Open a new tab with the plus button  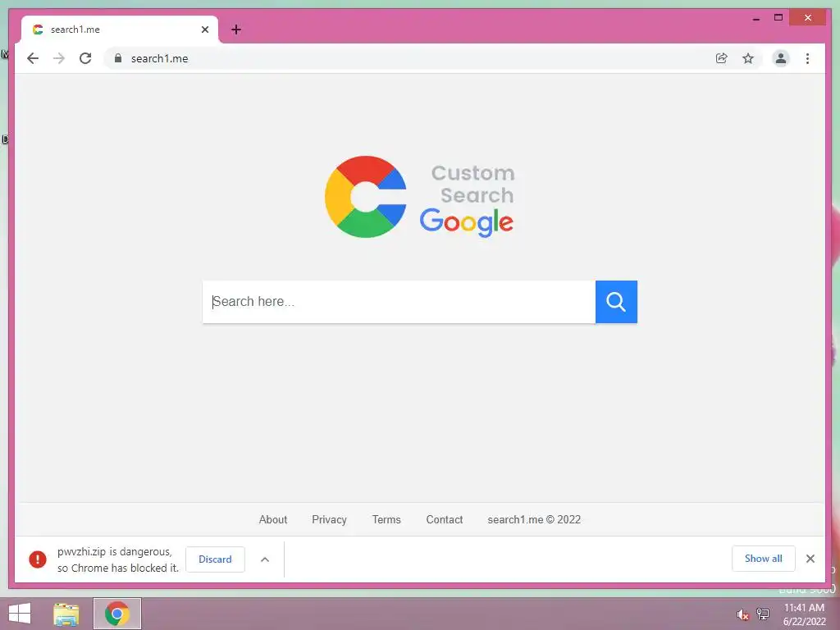click(235, 30)
